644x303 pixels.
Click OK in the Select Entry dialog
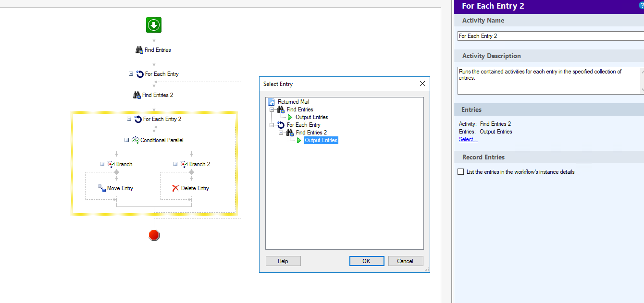click(367, 261)
